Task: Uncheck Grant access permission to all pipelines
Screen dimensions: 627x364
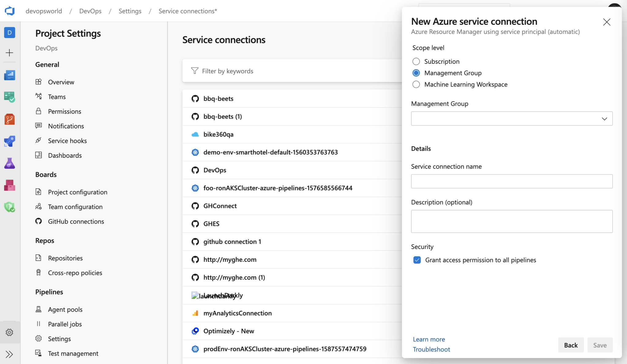Action: [417, 260]
